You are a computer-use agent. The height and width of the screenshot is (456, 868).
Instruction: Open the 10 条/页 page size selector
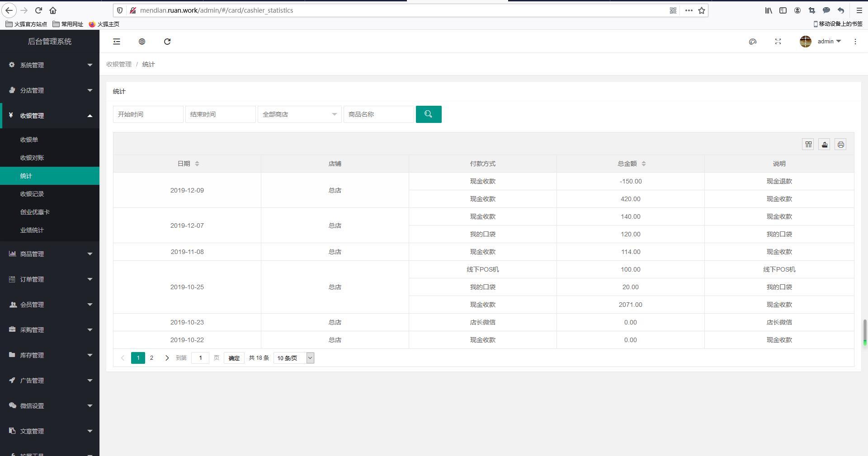click(x=294, y=358)
